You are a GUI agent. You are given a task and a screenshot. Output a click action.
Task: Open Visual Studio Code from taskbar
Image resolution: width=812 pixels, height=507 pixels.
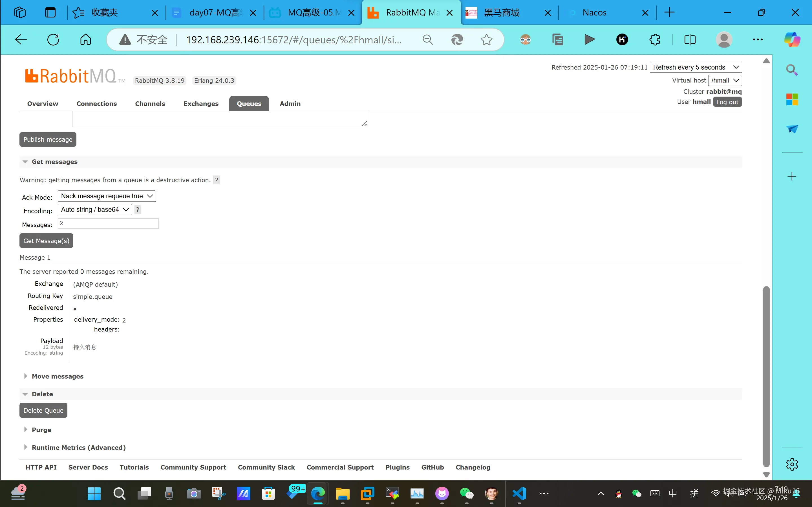(x=519, y=493)
